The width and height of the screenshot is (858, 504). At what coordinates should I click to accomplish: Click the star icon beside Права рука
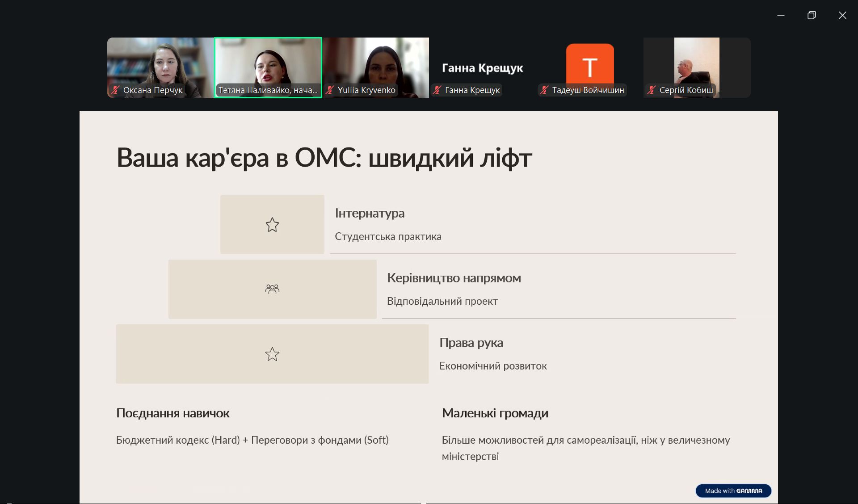[272, 354]
